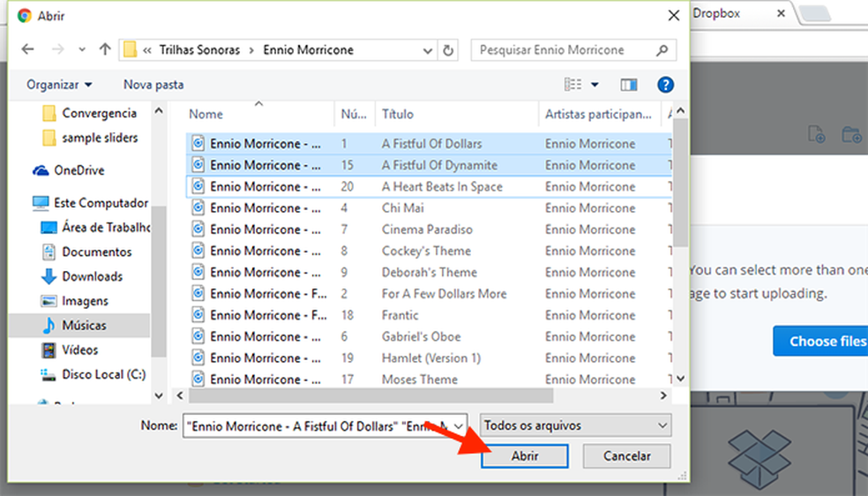Click the Abrir button
The image size is (868, 496).
click(x=525, y=456)
